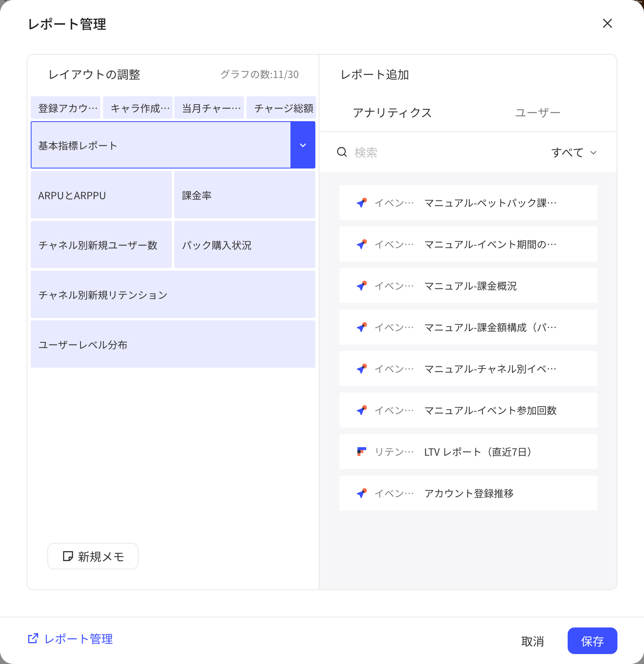Select the 登録アカウ… layout tile

pyautogui.click(x=66, y=108)
